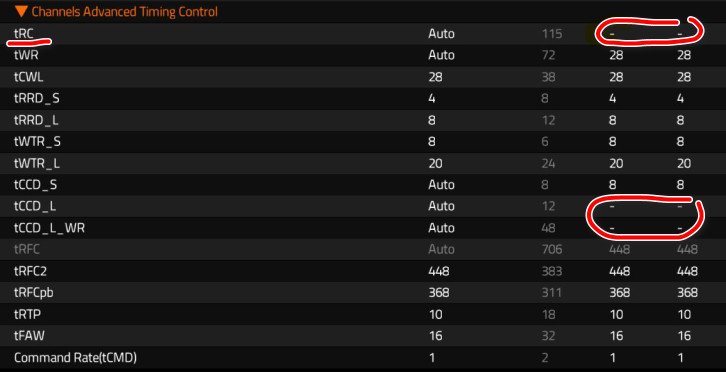The width and height of the screenshot is (726, 372).
Task: Select the tRRD_S setting value 4
Action: [432, 99]
